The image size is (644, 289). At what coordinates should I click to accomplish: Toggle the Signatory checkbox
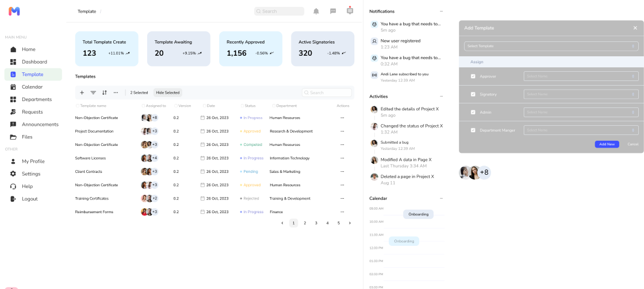coord(473,94)
